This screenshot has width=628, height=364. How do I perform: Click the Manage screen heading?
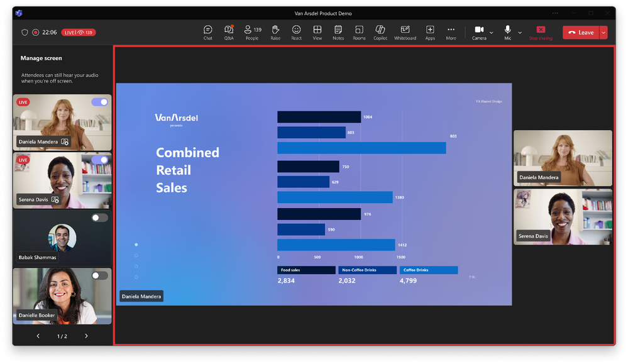click(41, 58)
